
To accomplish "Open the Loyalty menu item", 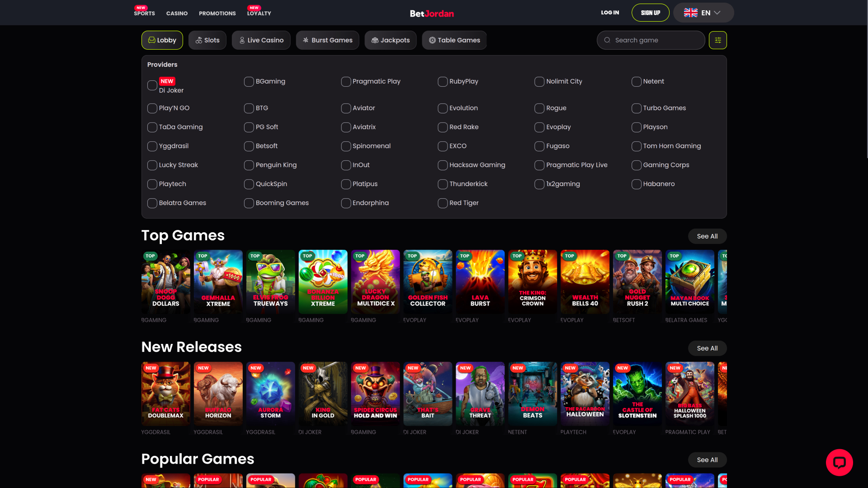I will coord(259,13).
